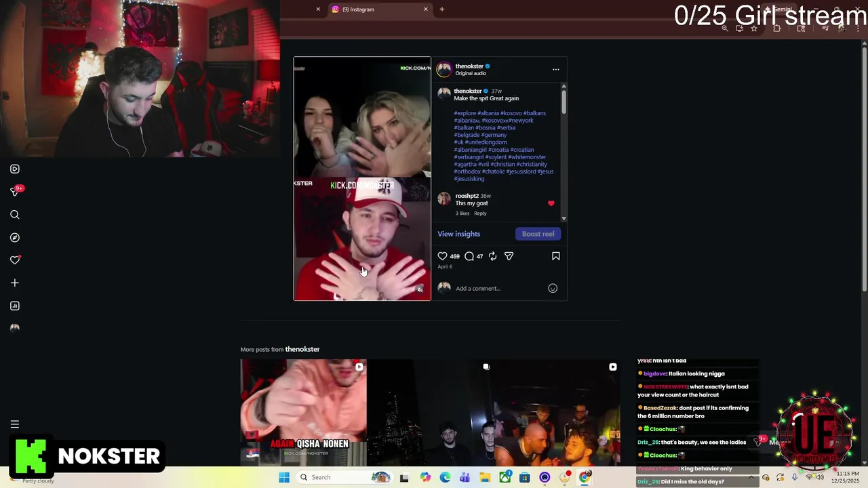Open the Explore compass icon

click(x=15, y=238)
